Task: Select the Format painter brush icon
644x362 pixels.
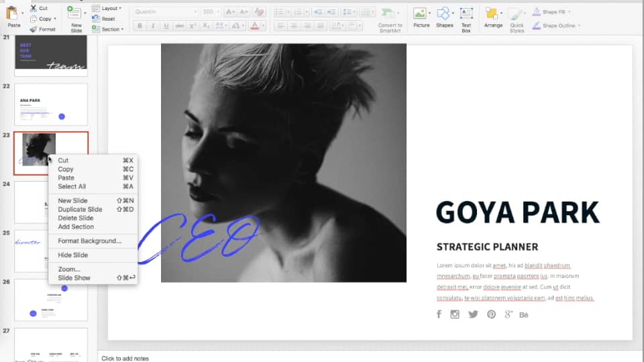Action: pyautogui.click(x=34, y=29)
